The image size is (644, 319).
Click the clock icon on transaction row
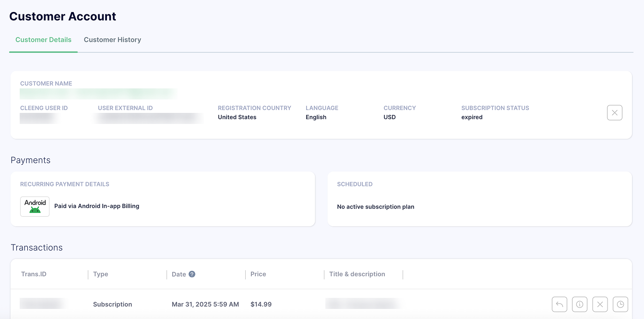[x=620, y=304]
